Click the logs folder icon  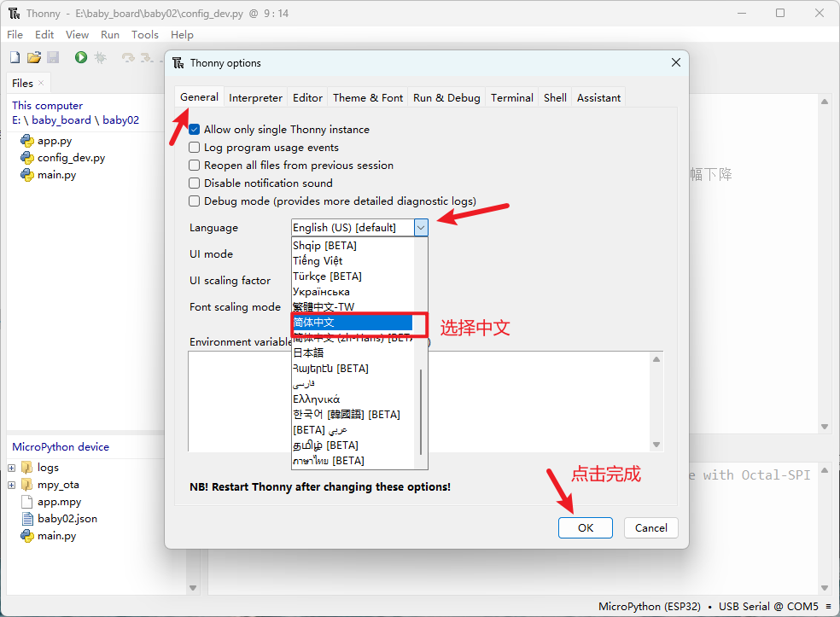pyautogui.click(x=26, y=468)
